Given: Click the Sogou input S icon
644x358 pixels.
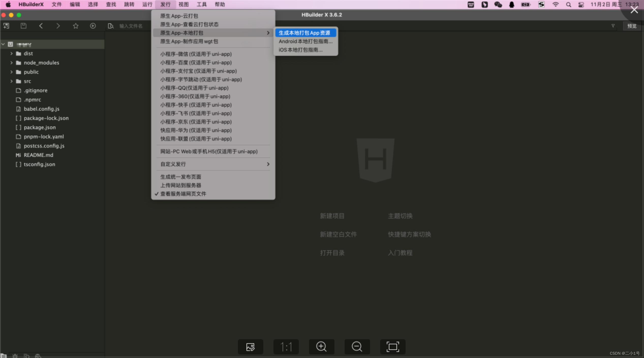Looking at the screenshot, I should click(541, 4).
